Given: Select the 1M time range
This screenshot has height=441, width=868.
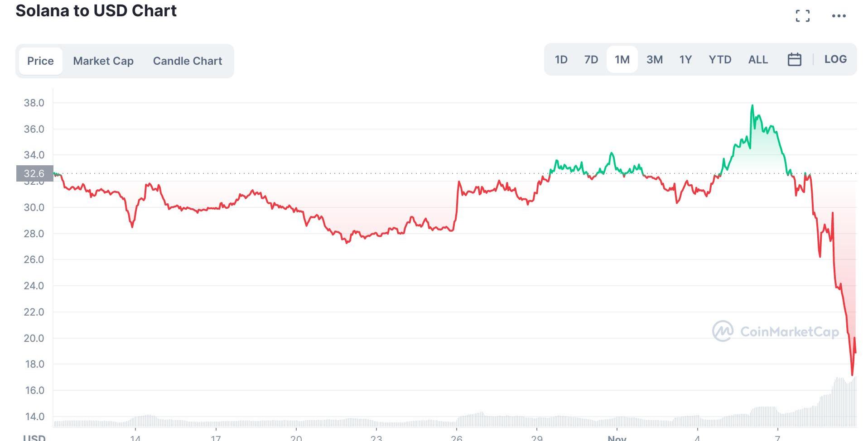Looking at the screenshot, I should tap(622, 59).
